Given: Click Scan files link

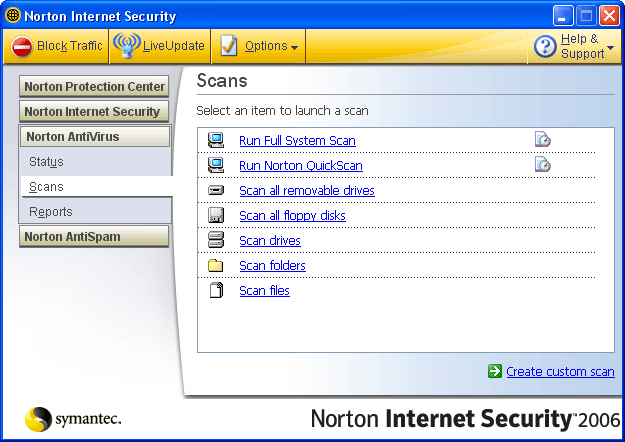Looking at the screenshot, I should pyautogui.click(x=264, y=291).
